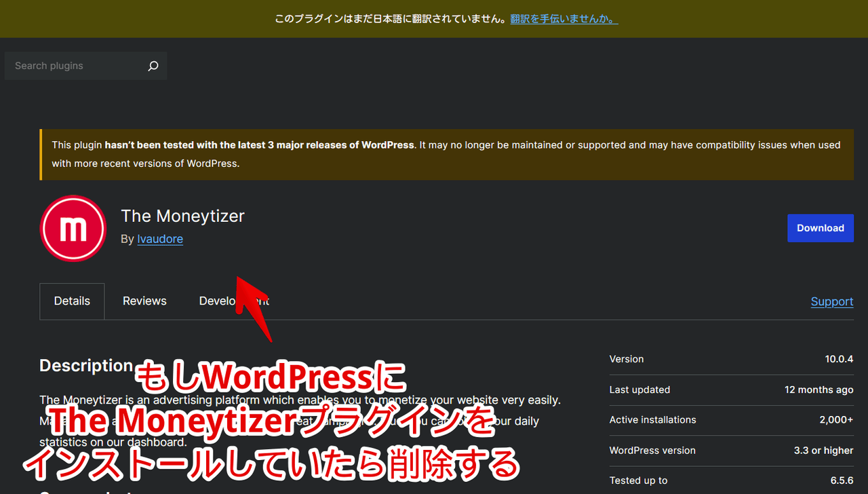Download The Moneytizer plugin
Image resolution: width=868 pixels, height=494 pixels.
(820, 228)
